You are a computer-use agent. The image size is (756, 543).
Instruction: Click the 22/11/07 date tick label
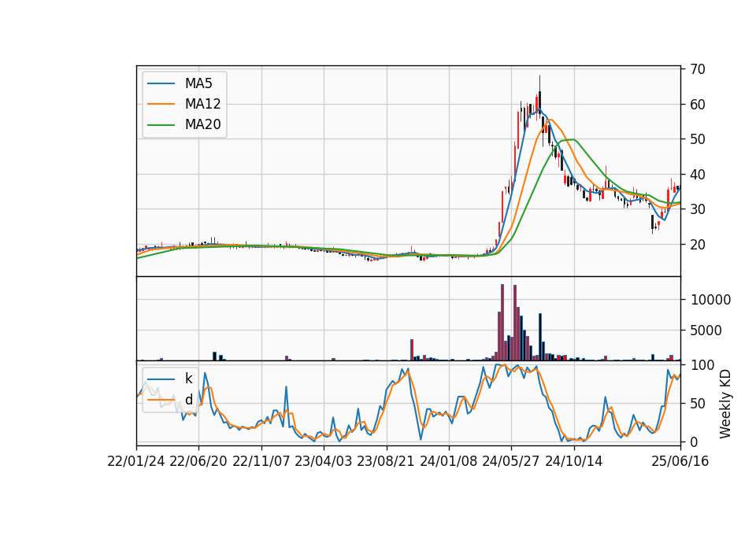click(x=261, y=461)
